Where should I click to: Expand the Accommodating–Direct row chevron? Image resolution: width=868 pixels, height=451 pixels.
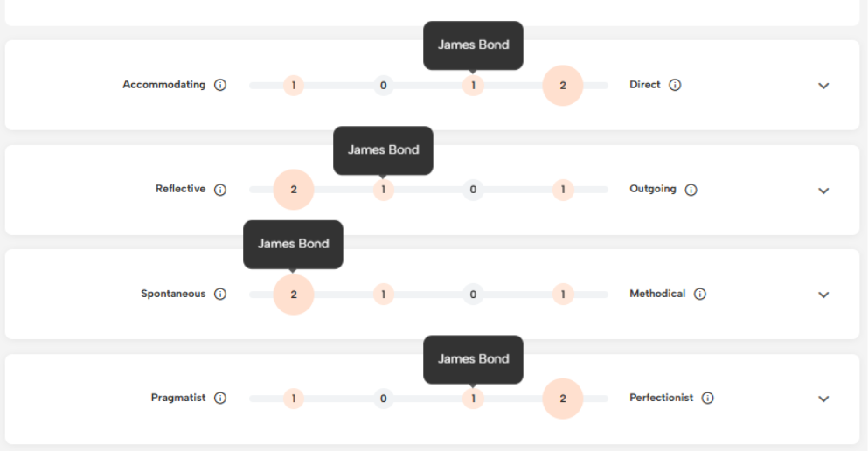coord(823,86)
